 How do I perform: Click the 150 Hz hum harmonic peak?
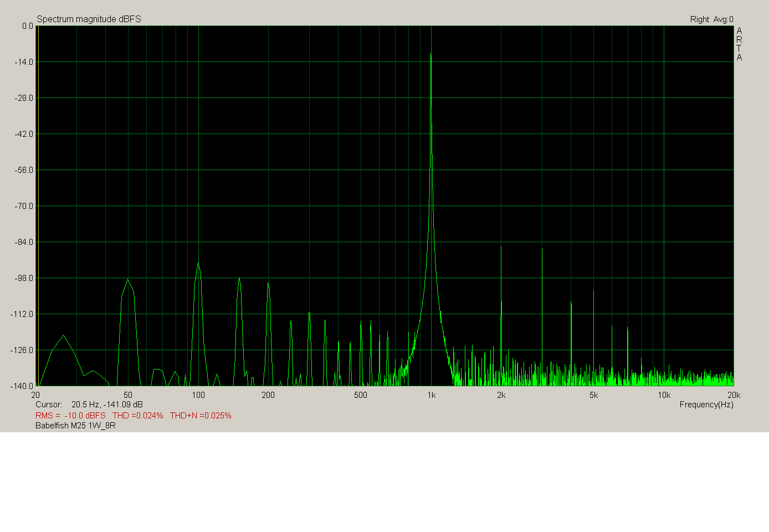coord(239,279)
